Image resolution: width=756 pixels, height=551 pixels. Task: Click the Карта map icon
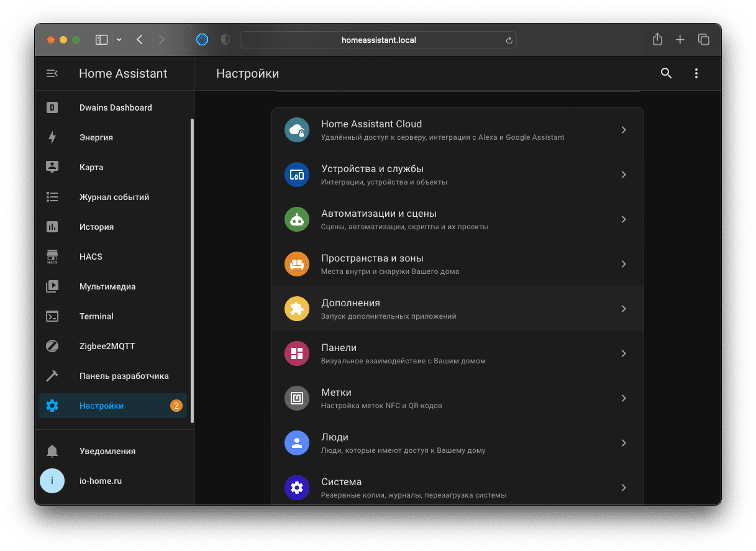click(52, 167)
